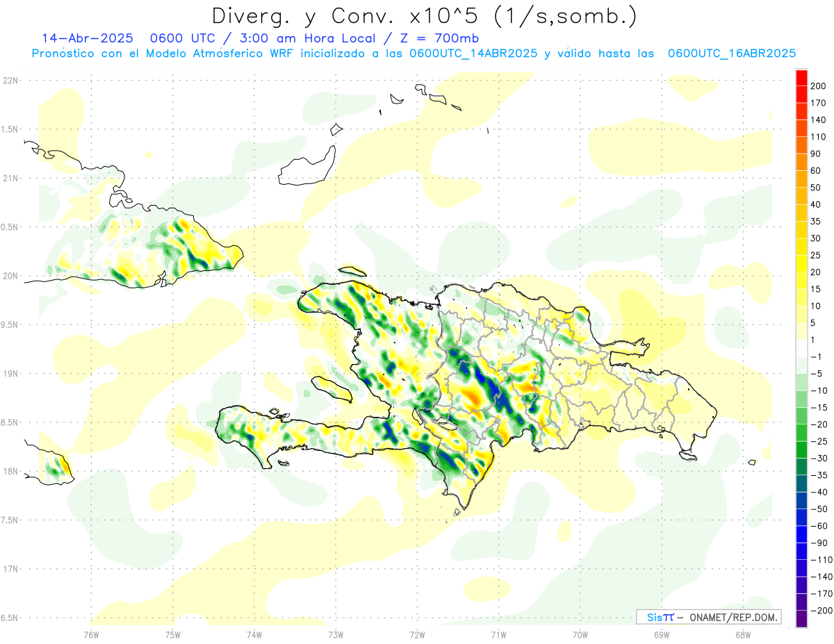Click the '72W' longitude axis label
This screenshot has height=644, width=834.
(417, 634)
